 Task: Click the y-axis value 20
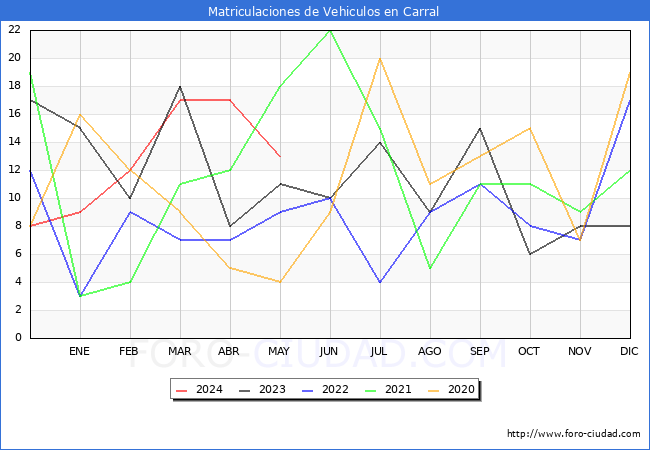[x=15, y=58]
